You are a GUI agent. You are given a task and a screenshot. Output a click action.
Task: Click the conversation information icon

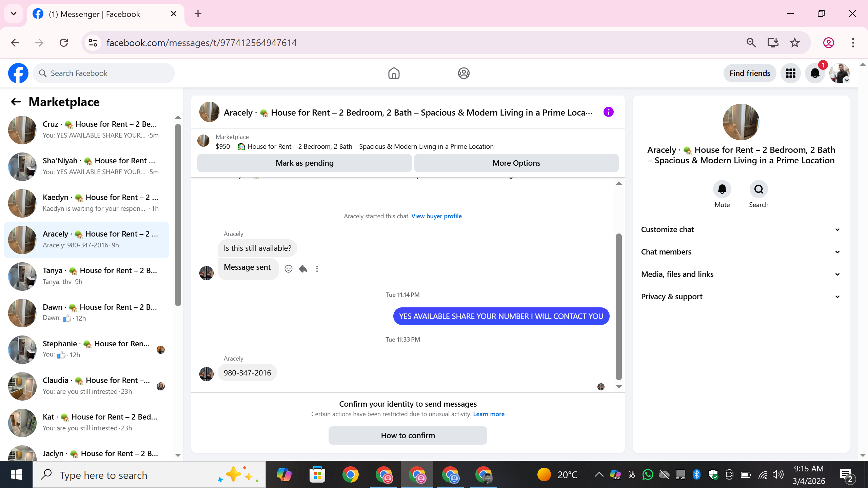pos(608,112)
